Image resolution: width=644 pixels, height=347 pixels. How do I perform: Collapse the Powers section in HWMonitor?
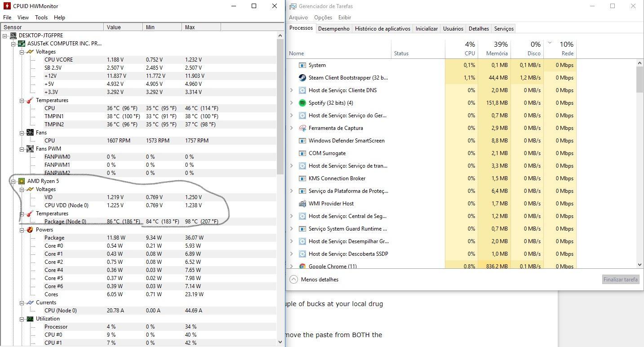(x=22, y=230)
